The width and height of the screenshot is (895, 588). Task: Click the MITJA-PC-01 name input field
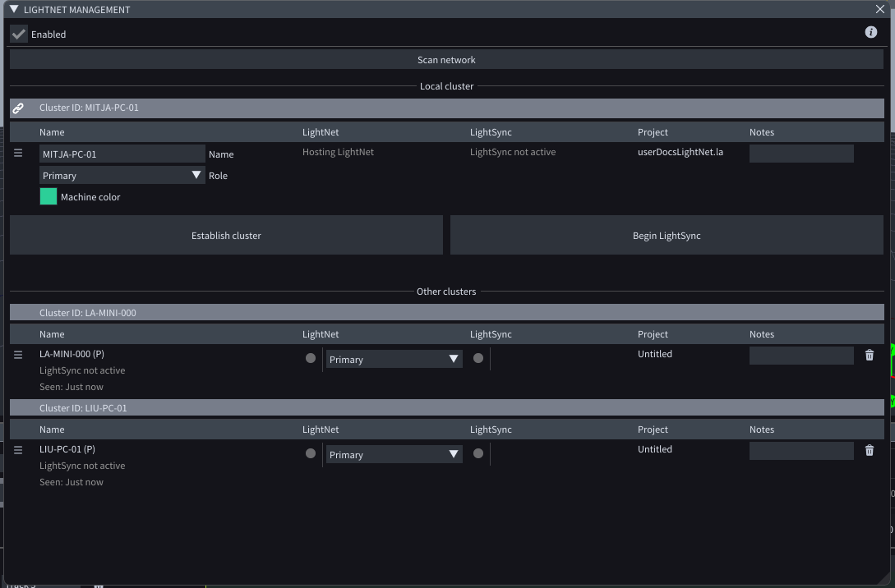122,154
